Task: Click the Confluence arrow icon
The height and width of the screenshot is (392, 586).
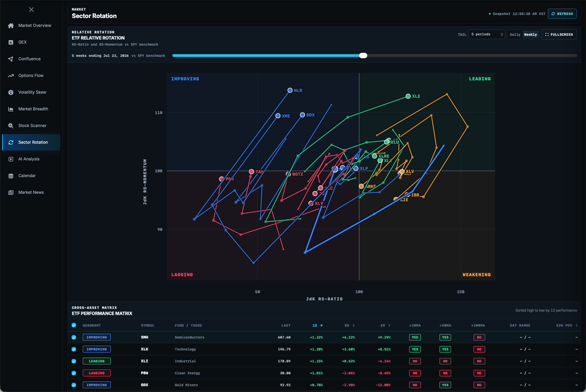Action: tap(11, 59)
